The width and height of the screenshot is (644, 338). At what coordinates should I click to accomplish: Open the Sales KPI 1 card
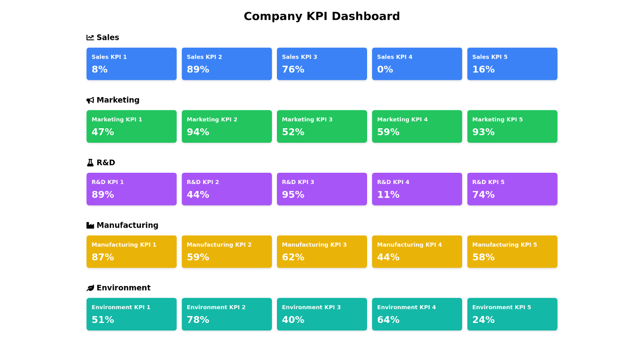point(131,64)
